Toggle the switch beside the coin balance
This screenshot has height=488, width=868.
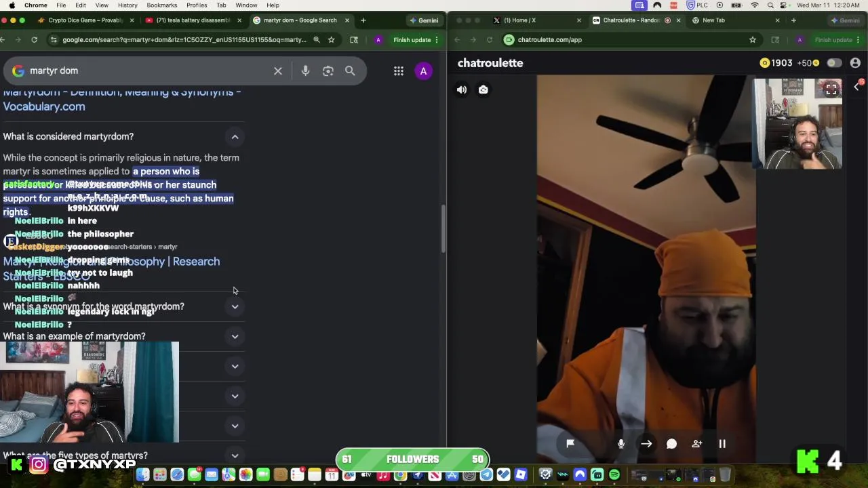[x=834, y=63]
